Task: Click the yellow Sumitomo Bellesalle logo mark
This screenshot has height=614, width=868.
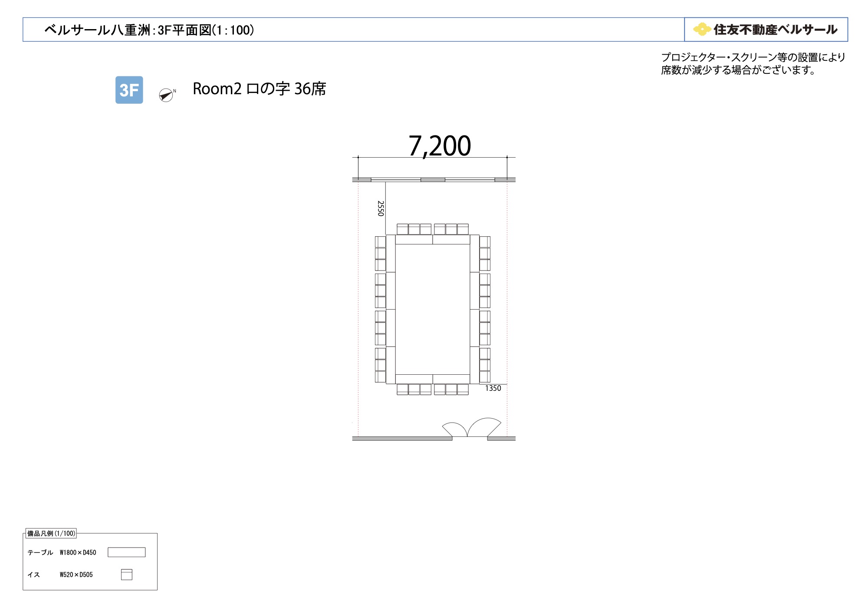Action: [x=702, y=29]
